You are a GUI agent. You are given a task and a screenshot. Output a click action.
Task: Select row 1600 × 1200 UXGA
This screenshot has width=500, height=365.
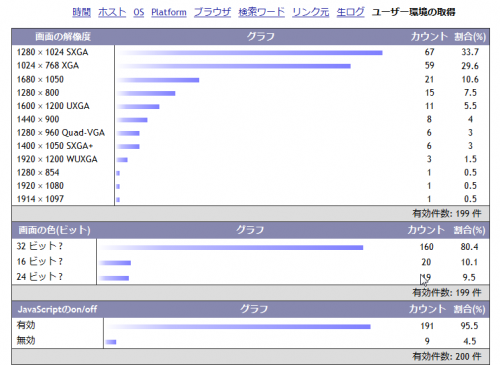[250, 106]
